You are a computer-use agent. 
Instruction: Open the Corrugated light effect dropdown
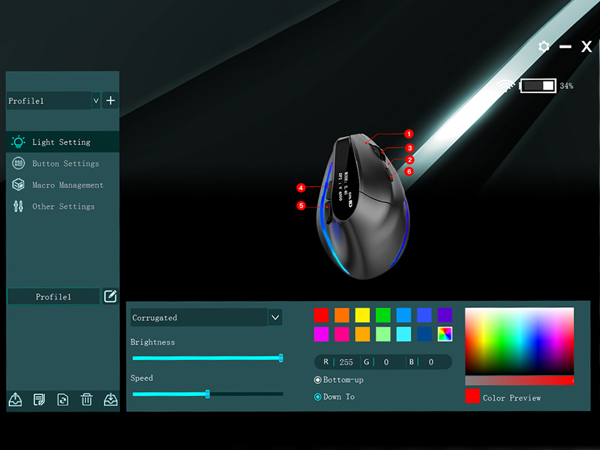[275, 318]
